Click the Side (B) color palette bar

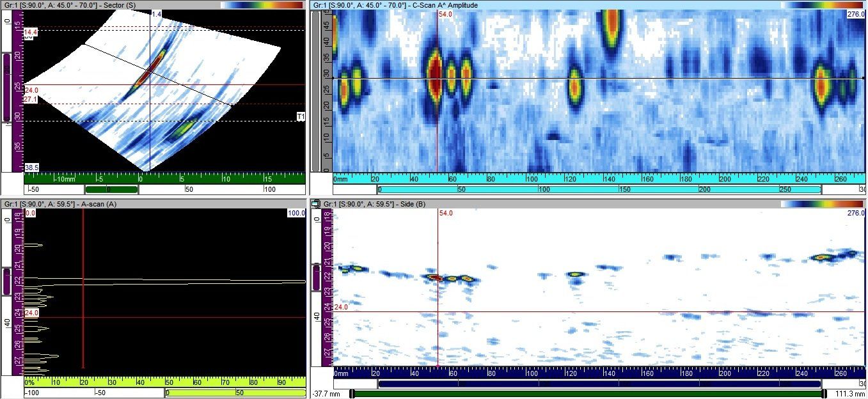tap(822, 204)
